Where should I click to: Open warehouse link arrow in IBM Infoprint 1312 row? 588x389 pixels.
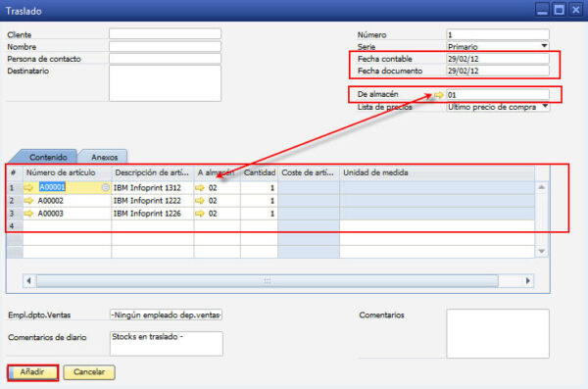pos(200,187)
